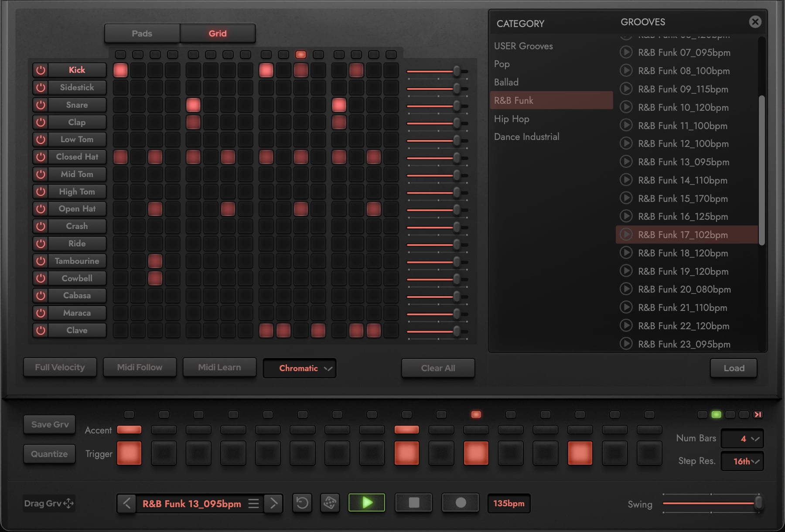Viewport: 785px width, 532px height.
Task: Open the Step Res. 16th dropdown
Action: click(742, 461)
